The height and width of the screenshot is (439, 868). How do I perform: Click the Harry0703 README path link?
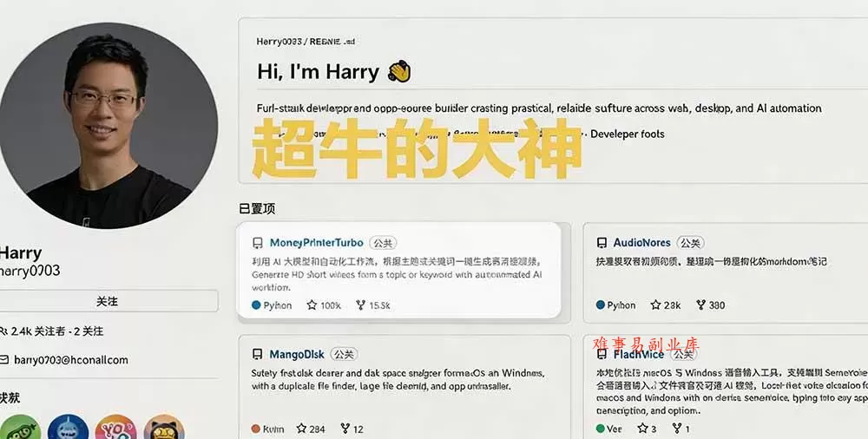click(306, 42)
